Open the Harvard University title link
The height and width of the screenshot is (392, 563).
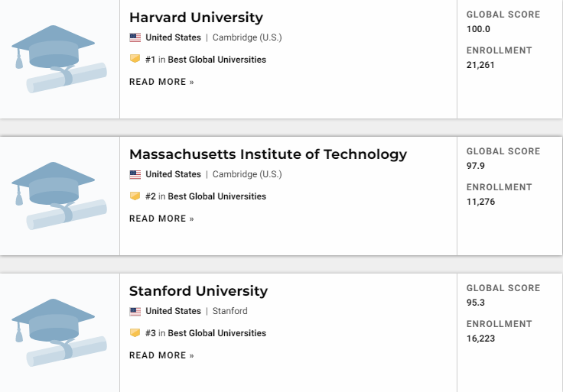[196, 18]
